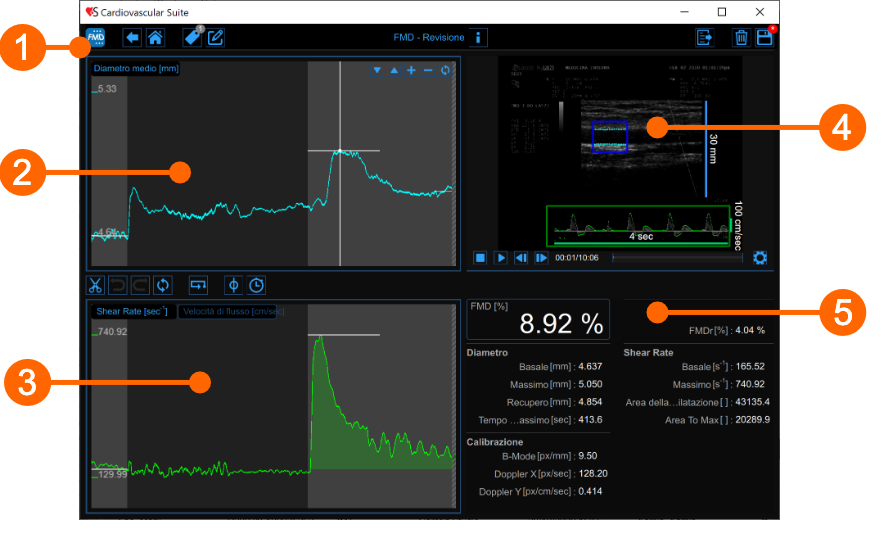Click the circular refresh icon below the diameter chart
The height and width of the screenshot is (540, 891).
(x=162, y=285)
